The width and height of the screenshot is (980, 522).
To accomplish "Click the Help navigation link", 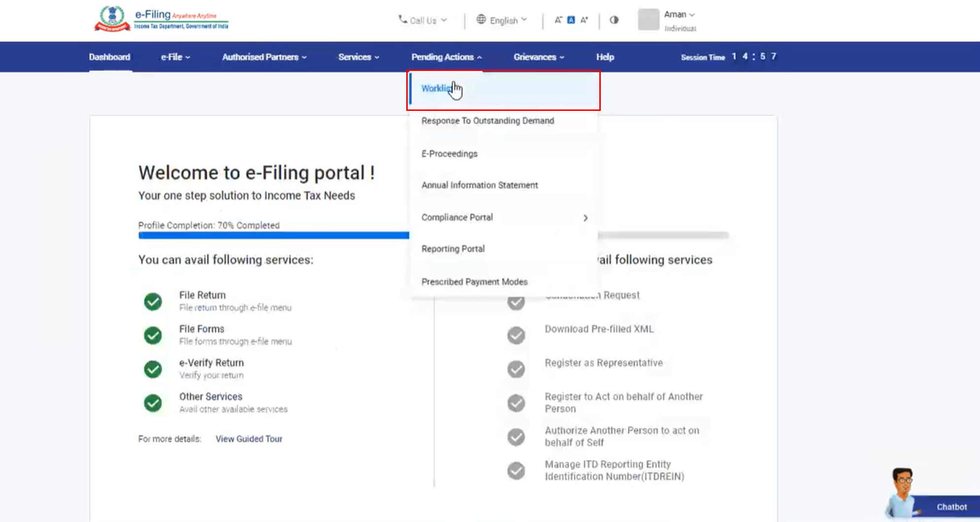I will (x=605, y=57).
